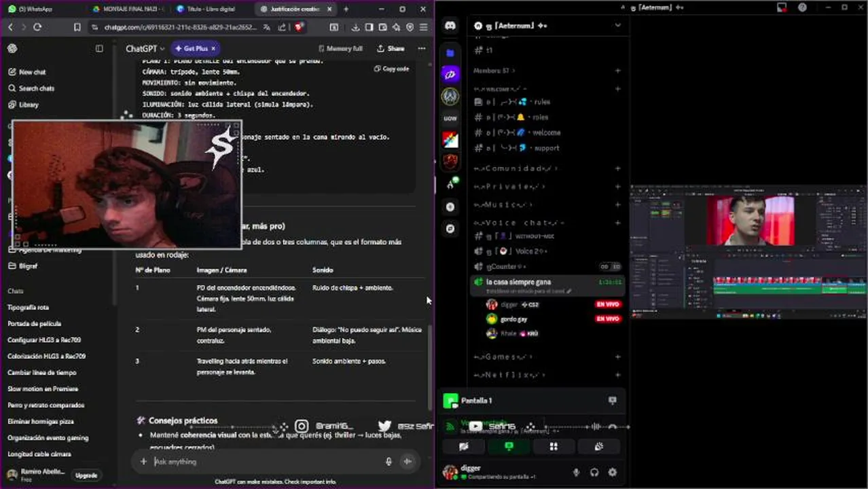868x489 pixels.
Task: Click Memory full indicator
Action: pos(340,49)
